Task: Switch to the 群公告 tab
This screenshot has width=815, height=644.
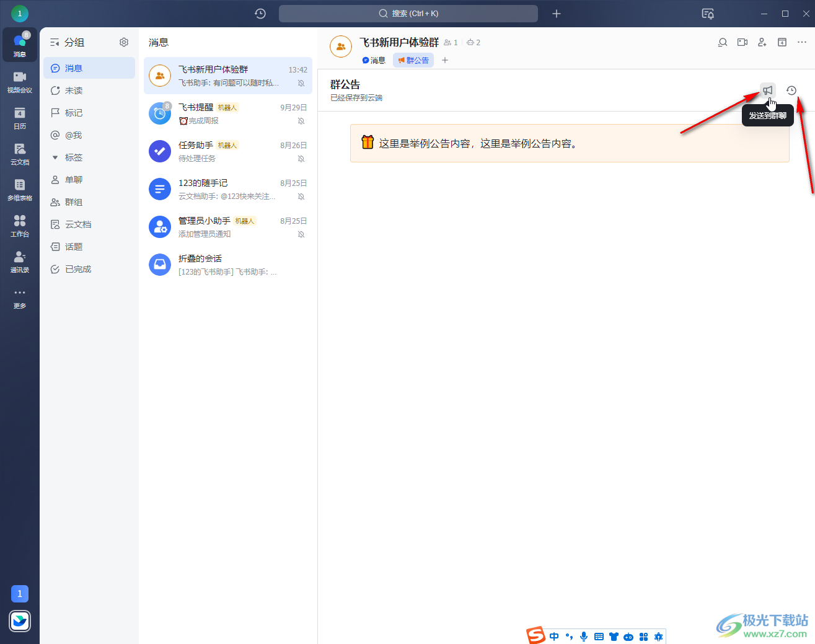Action: [413, 60]
